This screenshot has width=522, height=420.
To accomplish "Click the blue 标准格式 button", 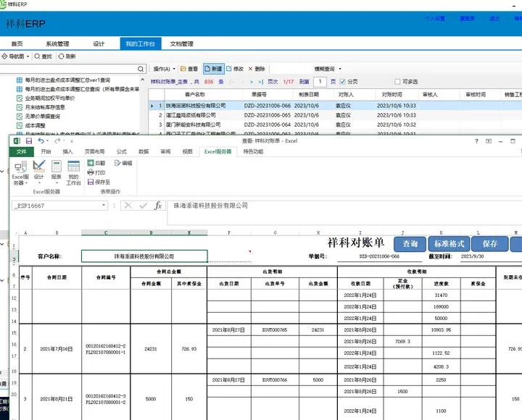I will point(449,244).
